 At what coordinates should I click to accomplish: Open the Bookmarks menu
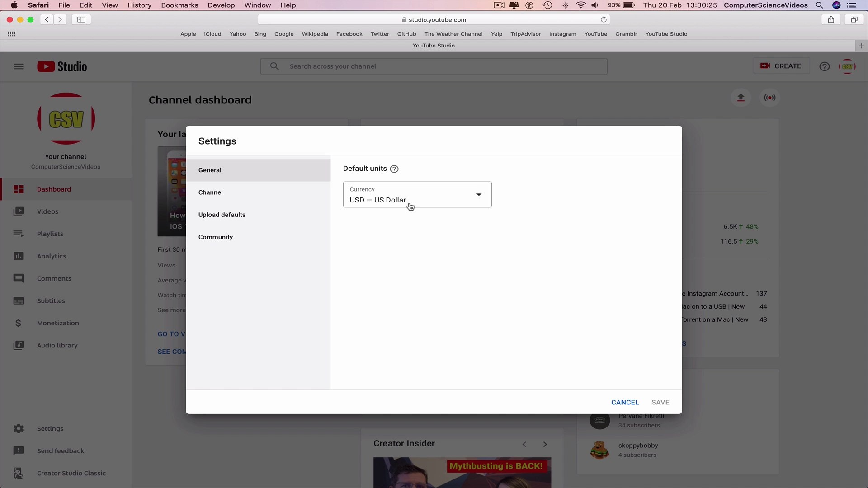pyautogui.click(x=179, y=5)
